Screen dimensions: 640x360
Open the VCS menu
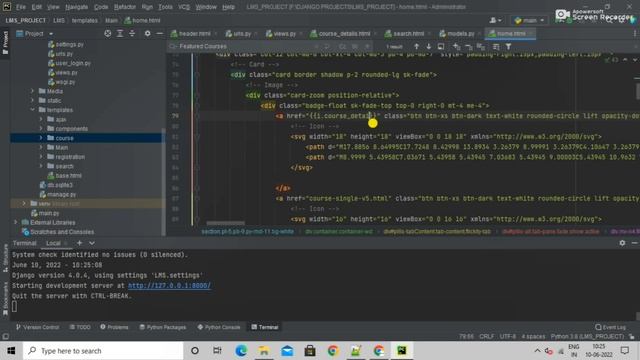click(184, 7)
